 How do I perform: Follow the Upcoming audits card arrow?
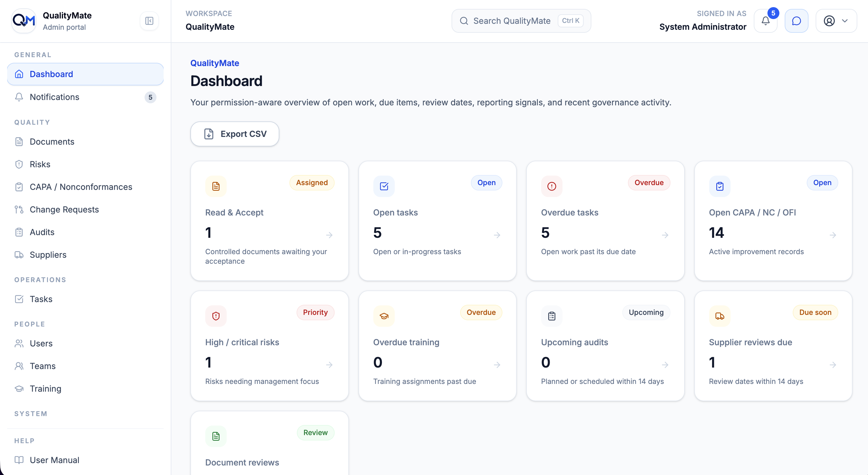click(665, 365)
